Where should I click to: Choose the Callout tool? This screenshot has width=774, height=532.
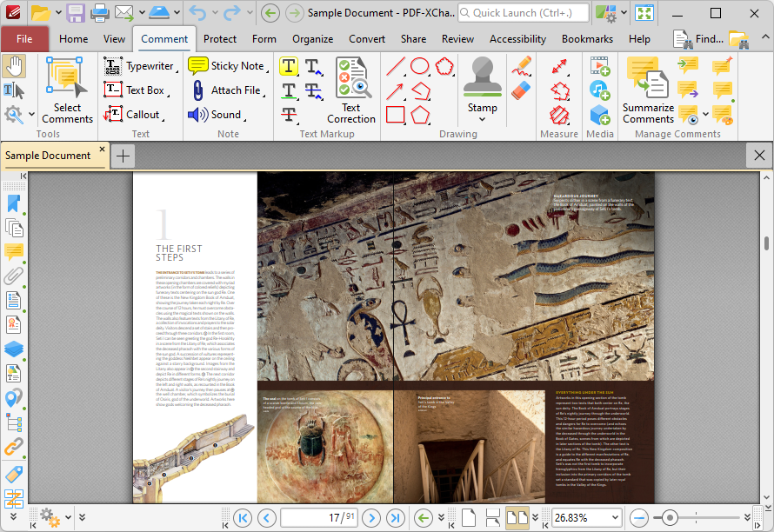point(132,115)
